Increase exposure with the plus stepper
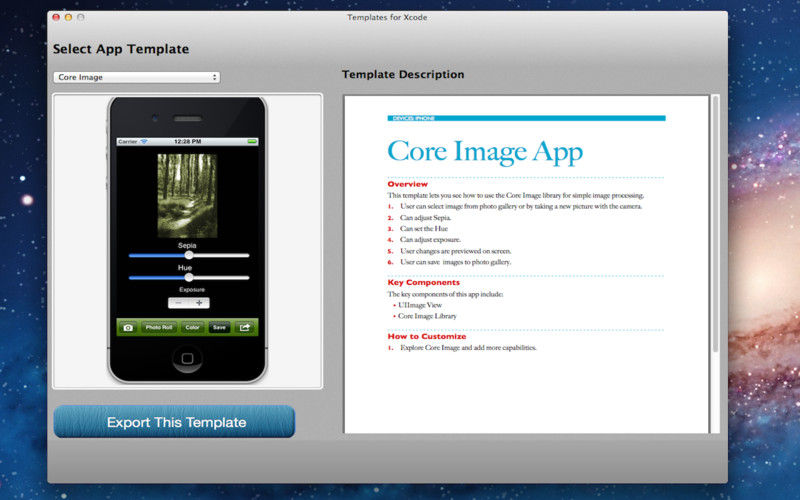 (199, 303)
